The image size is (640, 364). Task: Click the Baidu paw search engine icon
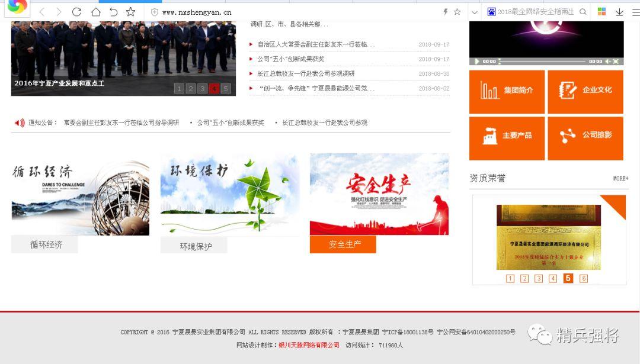click(x=491, y=12)
